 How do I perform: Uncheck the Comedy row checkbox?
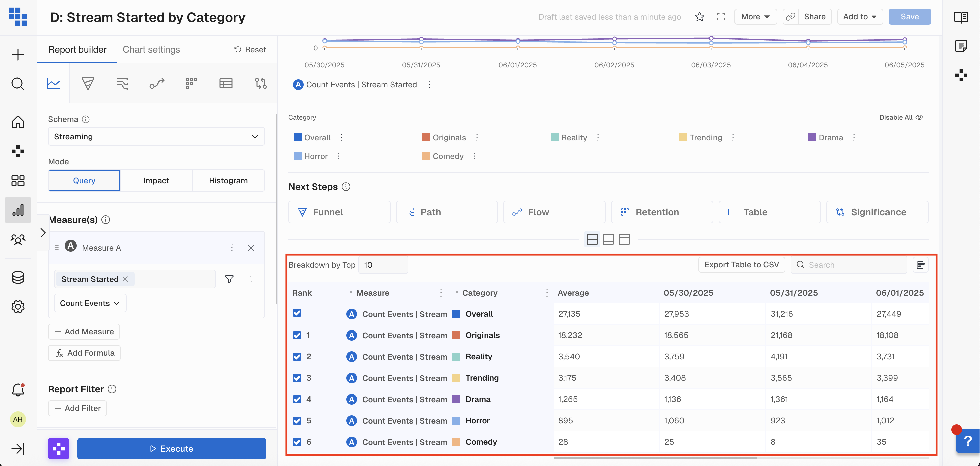coord(297,442)
